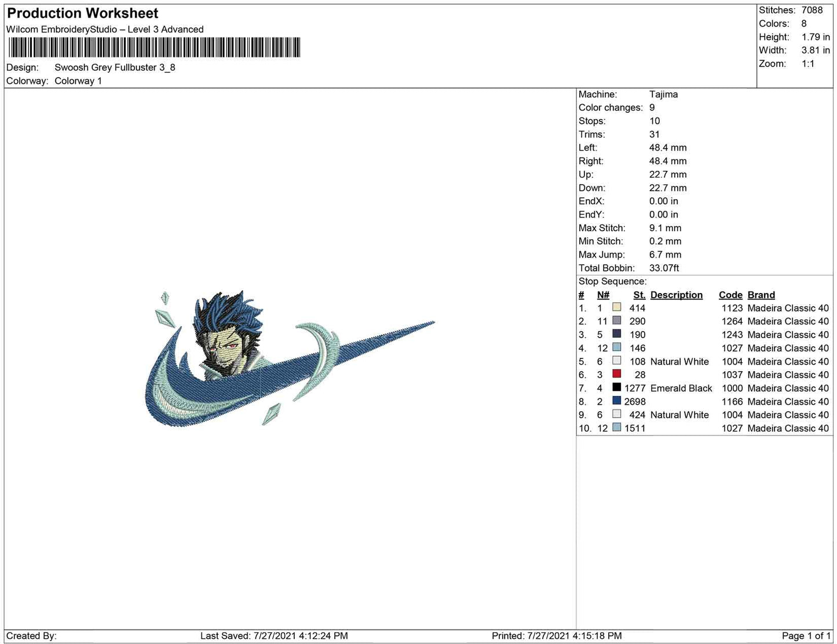Select the Height value 1.79 in

[x=816, y=37]
